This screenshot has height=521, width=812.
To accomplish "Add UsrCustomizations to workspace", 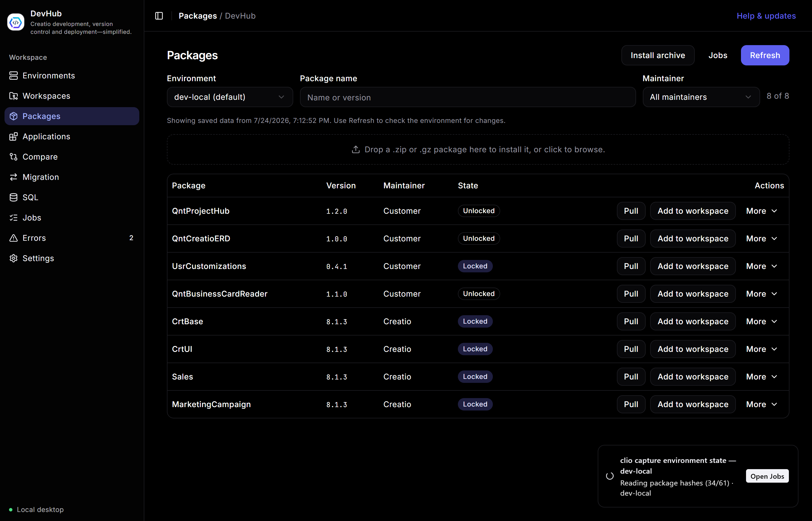I will (x=693, y=266).
